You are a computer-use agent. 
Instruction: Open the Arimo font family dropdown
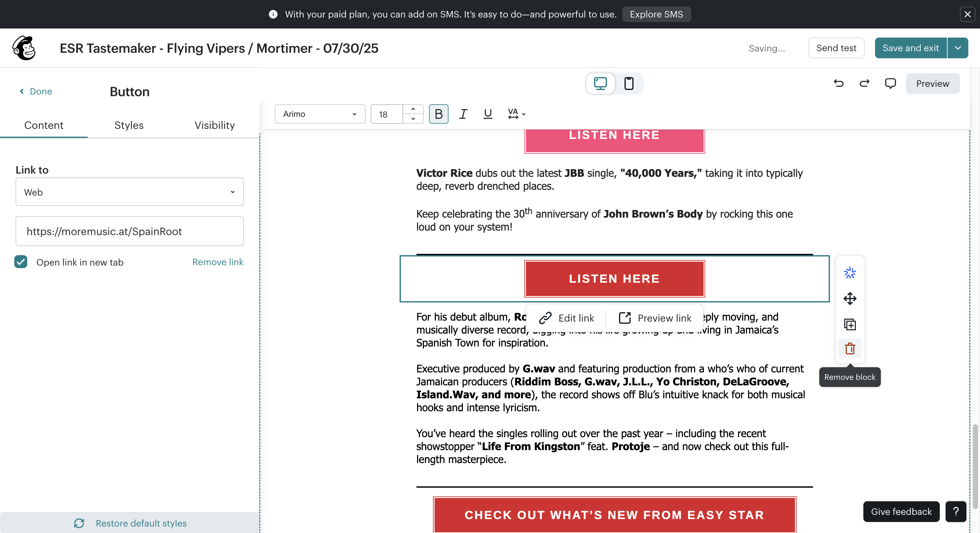coord(320,114)
